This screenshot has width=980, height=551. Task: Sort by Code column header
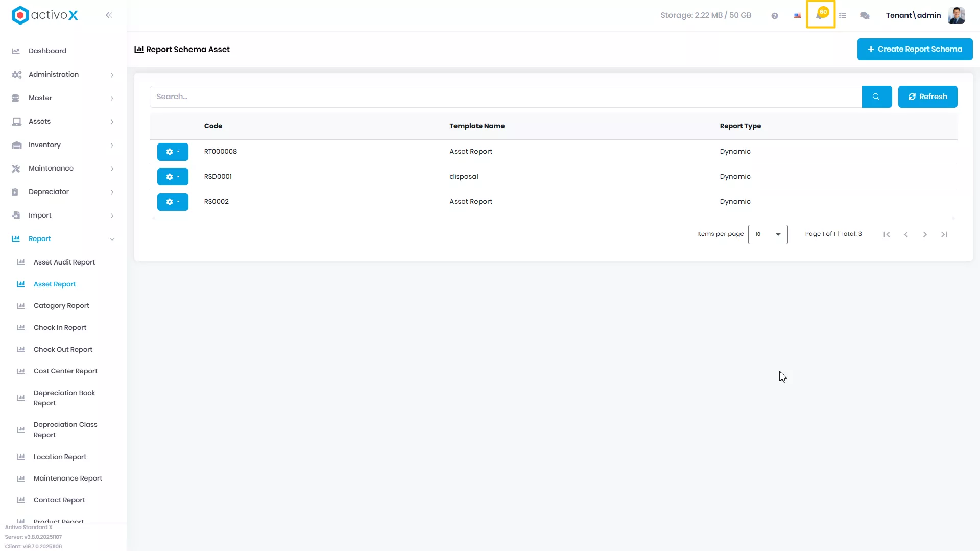pyautogui.click(x=213, y=126)
